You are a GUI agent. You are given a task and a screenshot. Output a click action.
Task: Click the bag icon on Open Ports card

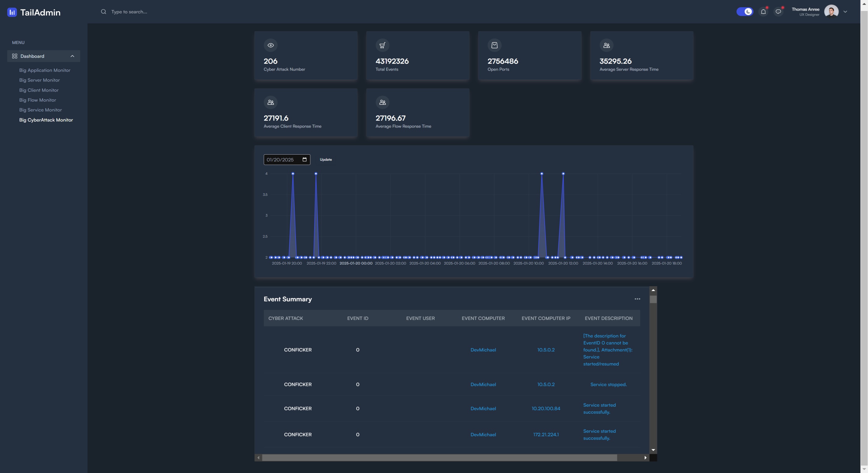click(494, 45)
